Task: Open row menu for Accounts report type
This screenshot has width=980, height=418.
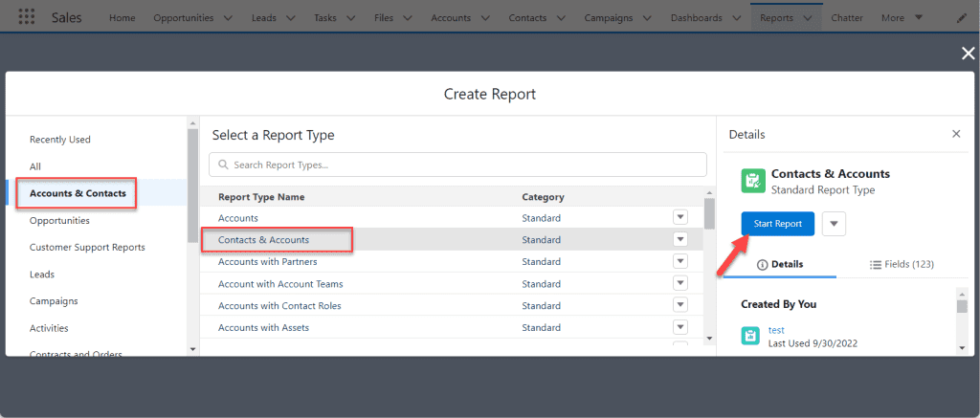Action: (x=680, y=217)
